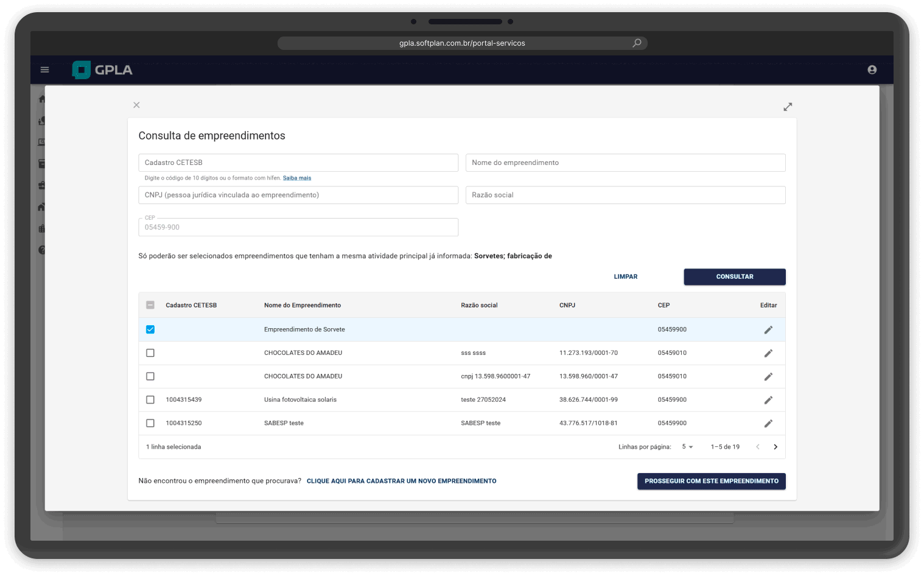Toggle the select-all checkbox in table header

pos(150,304)
